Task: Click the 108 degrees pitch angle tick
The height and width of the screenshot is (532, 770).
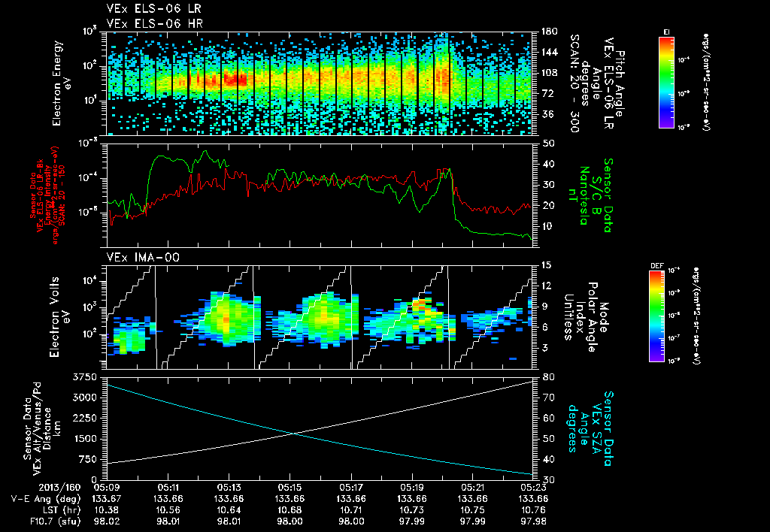Action: [x=549, y=73]
